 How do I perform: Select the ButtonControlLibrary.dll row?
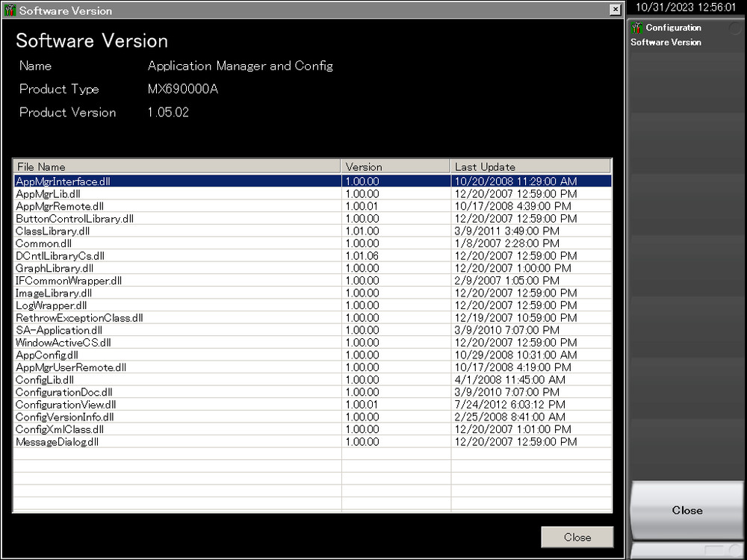pyautogui.click(x=312, y=219)
